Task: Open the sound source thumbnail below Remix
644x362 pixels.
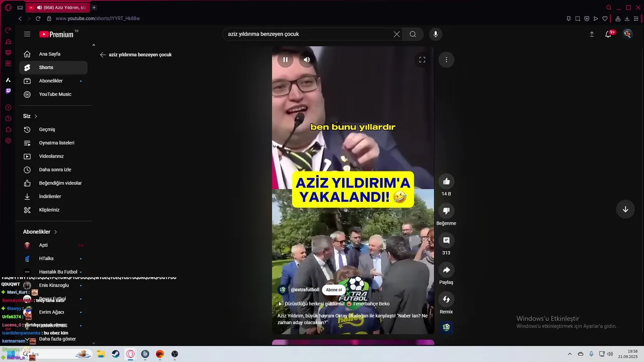Action: [x=446, y=327]
